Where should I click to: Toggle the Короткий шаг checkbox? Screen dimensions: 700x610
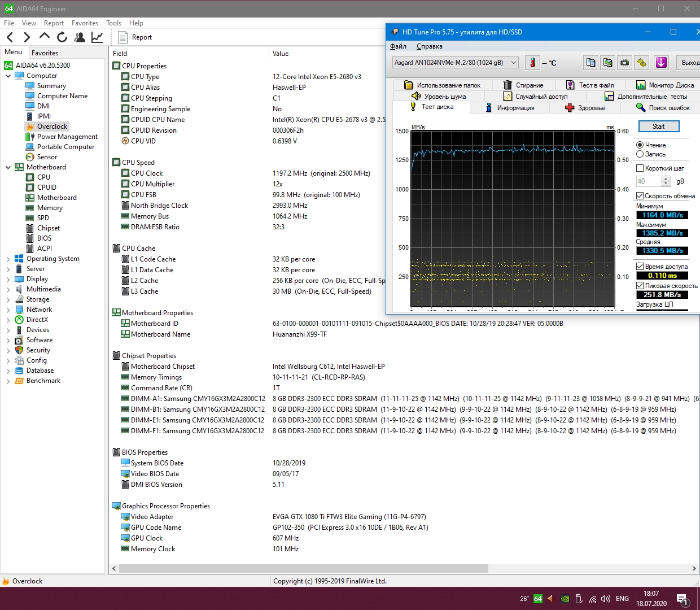pyautogui.click(x=640, y=168)
